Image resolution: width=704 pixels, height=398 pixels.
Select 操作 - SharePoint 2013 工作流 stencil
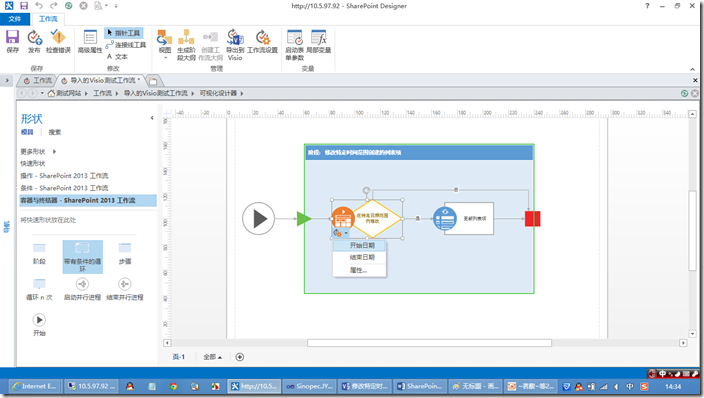click(x=64, y=176)
